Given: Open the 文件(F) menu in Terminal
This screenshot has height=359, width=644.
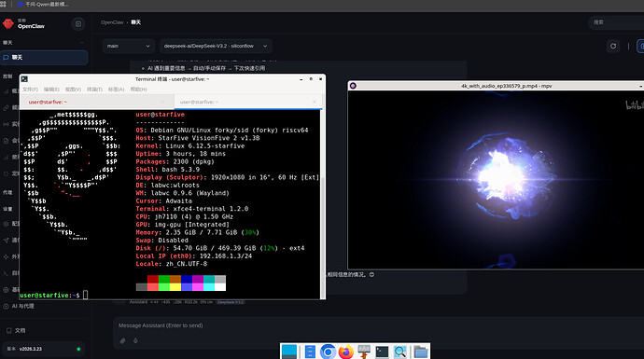Looking at the screenshot, I should [x=30, y=89].
